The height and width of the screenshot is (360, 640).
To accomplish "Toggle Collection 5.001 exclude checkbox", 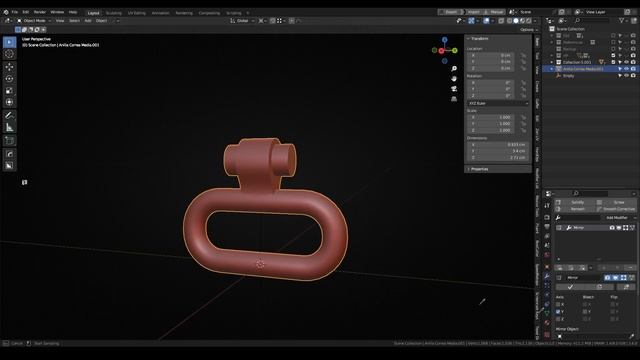I will (613, 62).
